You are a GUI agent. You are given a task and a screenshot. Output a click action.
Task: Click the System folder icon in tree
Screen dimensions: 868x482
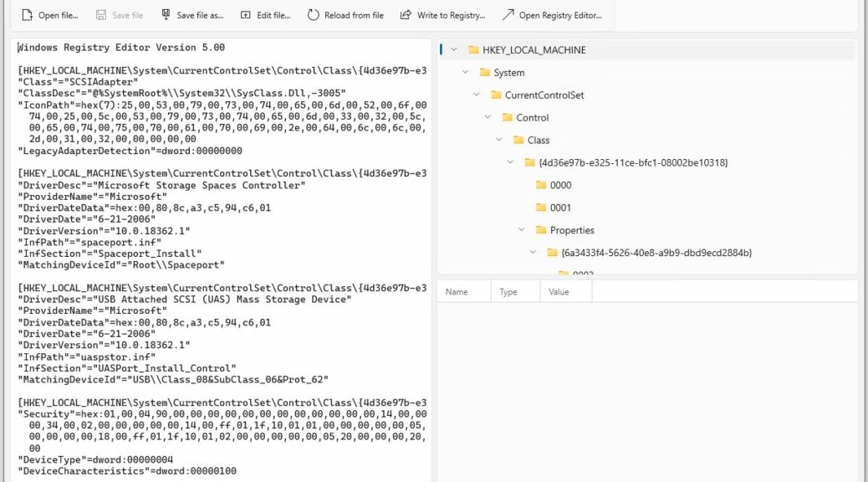click(x=485, y=73)
